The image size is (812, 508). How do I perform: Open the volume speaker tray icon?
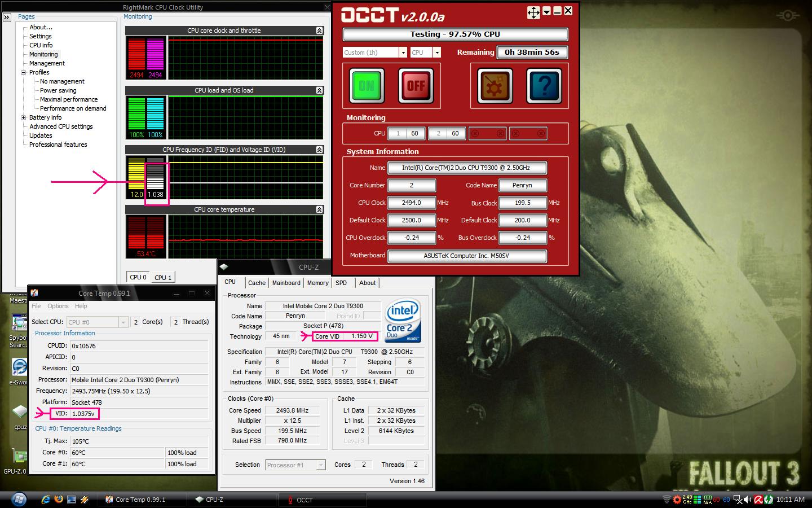click(747, 500)
